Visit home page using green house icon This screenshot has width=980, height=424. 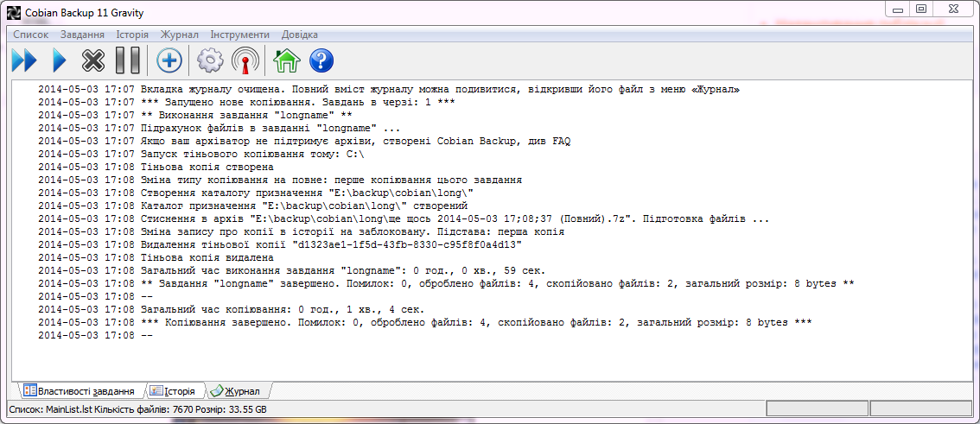pyautogui.click(x=286, y=60)
